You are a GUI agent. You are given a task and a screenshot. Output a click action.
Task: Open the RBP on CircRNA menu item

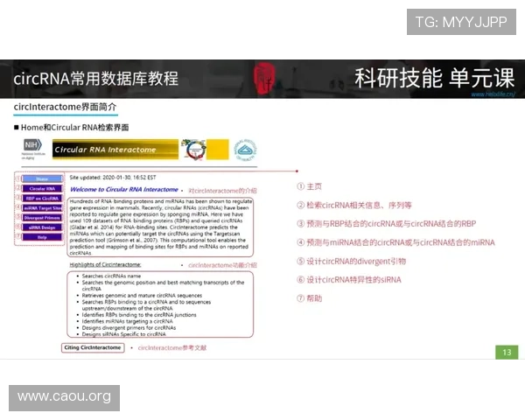point(42,199)
